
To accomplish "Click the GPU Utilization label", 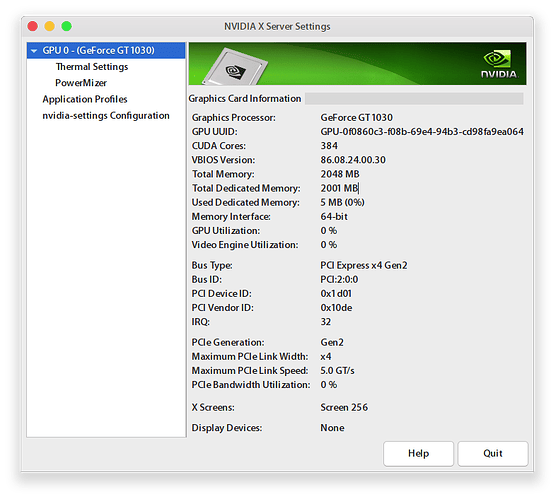I will (226, 231).
